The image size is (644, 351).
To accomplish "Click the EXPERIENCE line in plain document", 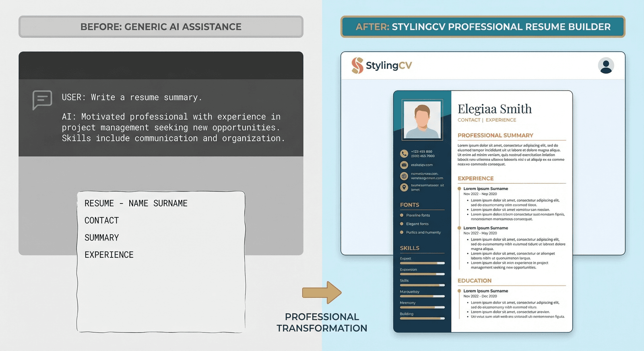I will (109, 255).
